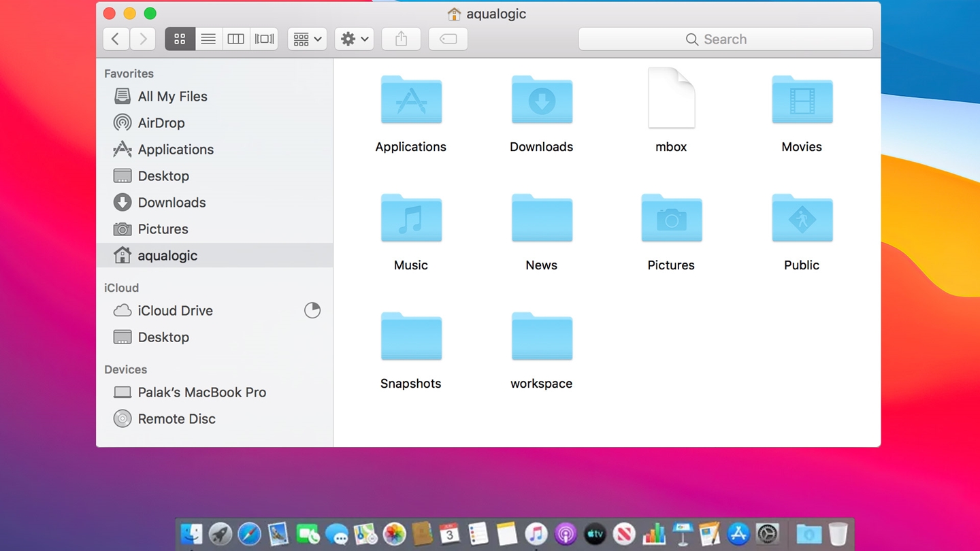This screenshot has width=980, height=551.
Task: Select the currently active icon view
Action: tap(180, 39)
